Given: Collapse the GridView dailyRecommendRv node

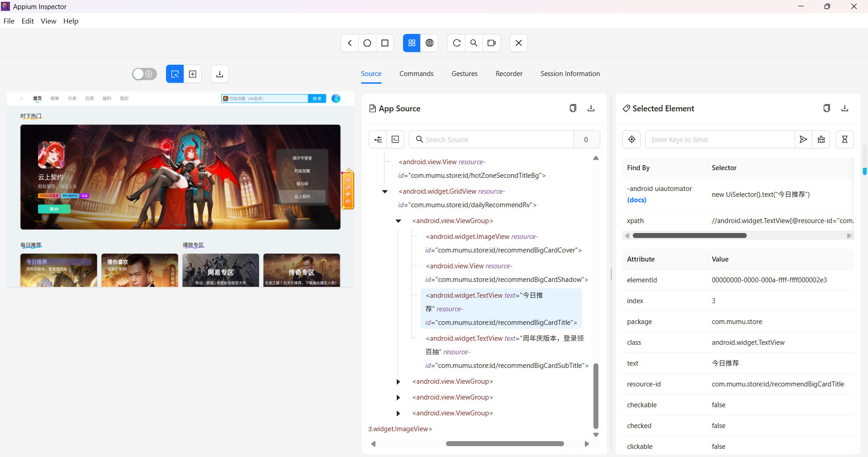Looking at the screenshot, I should coord(385,191).
